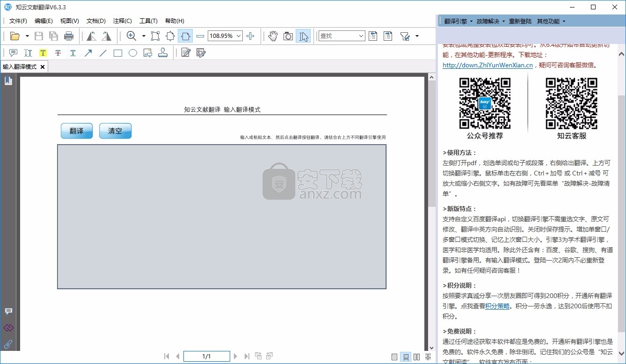
Task: Click inside the large gray text input area
Action: click(222, 217)
